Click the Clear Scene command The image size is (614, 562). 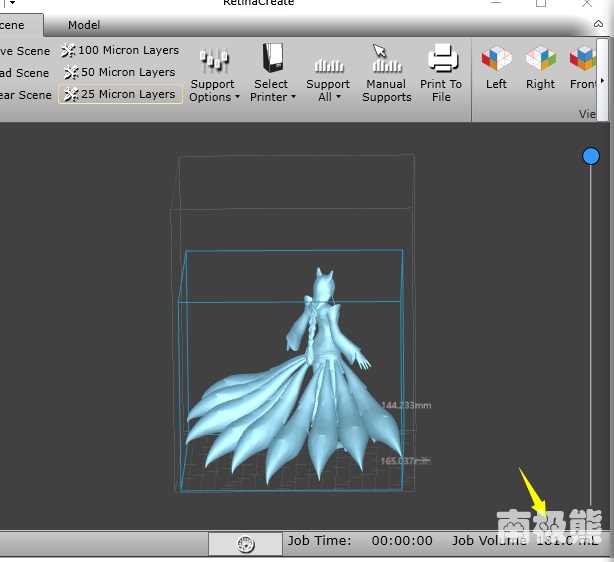click(25, 95)
